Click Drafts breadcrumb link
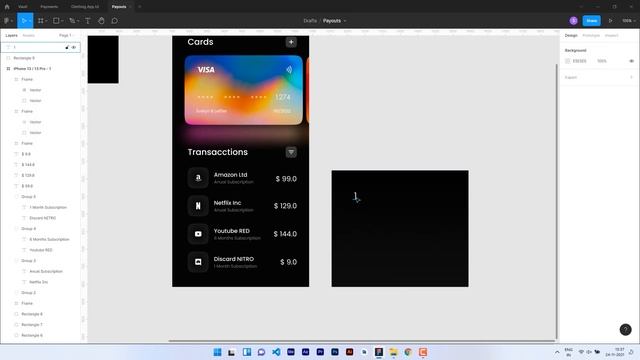 (310, 21)
